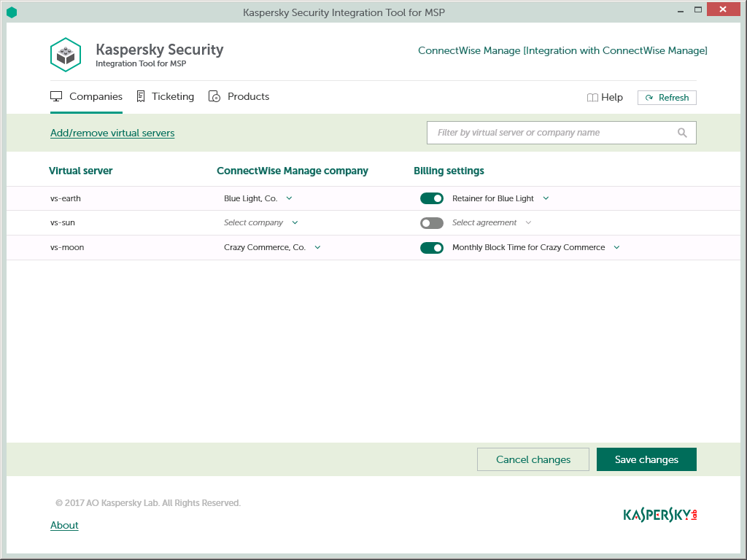The image size is (747, 560).
Task: Switch to the Ticketing tab
Action: [172, 96]
